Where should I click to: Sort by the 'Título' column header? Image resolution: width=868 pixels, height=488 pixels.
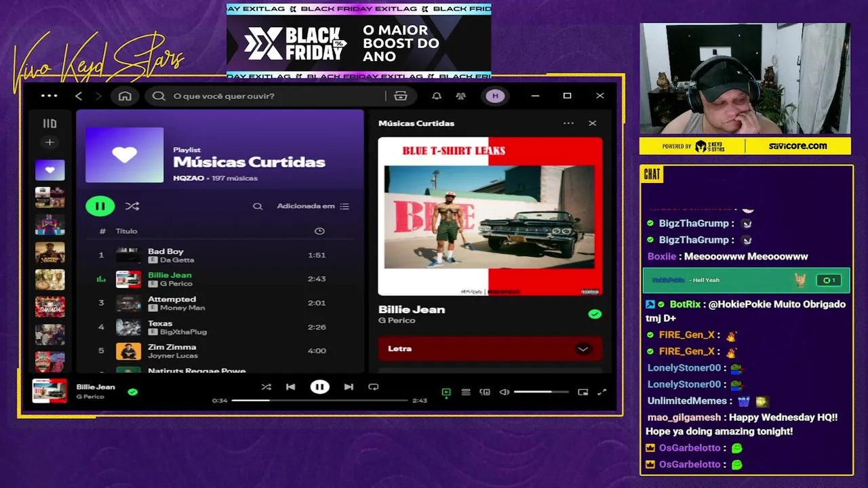(126, 231)
